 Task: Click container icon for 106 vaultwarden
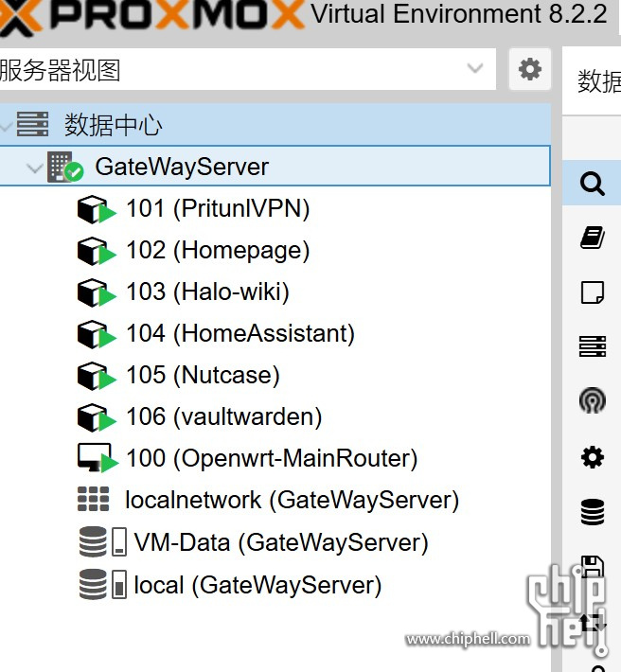tap(97, 417)
